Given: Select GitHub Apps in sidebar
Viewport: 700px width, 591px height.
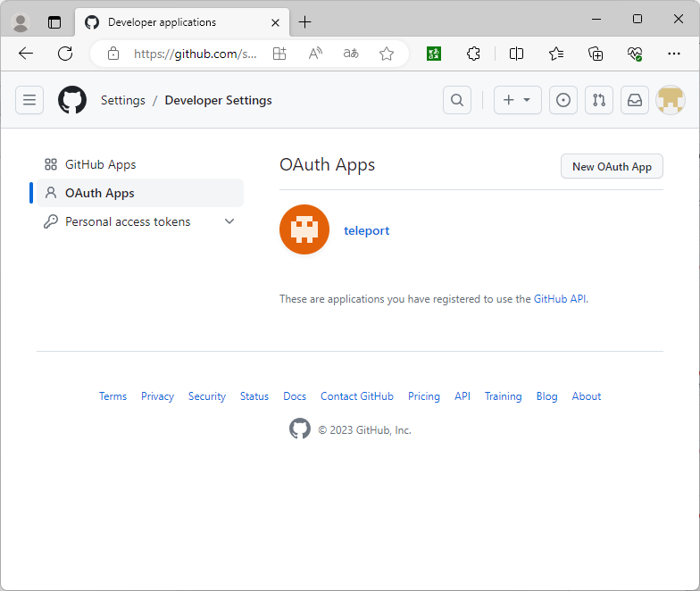Looking at the screenshot, I should coord(100,164).
